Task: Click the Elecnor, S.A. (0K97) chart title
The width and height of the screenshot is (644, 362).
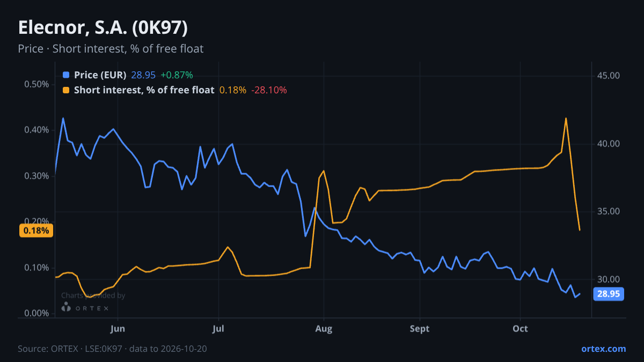Action: pyautogui.click(x=103, y=27)
